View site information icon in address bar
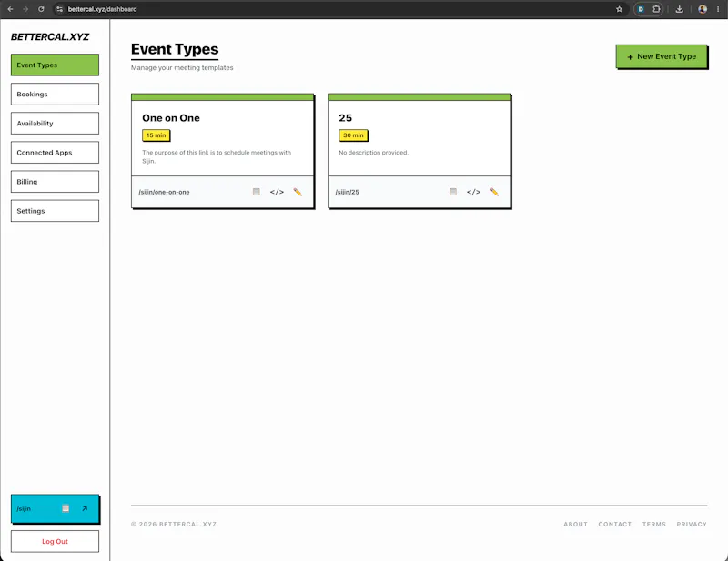Image resolution: width=728 pixels, height=561 pixels. coord(59,9)
